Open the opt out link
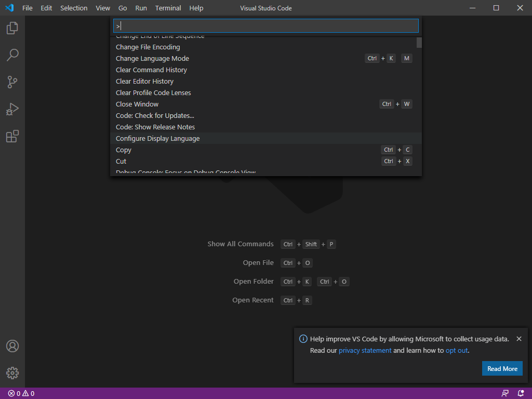 (457, 351)
